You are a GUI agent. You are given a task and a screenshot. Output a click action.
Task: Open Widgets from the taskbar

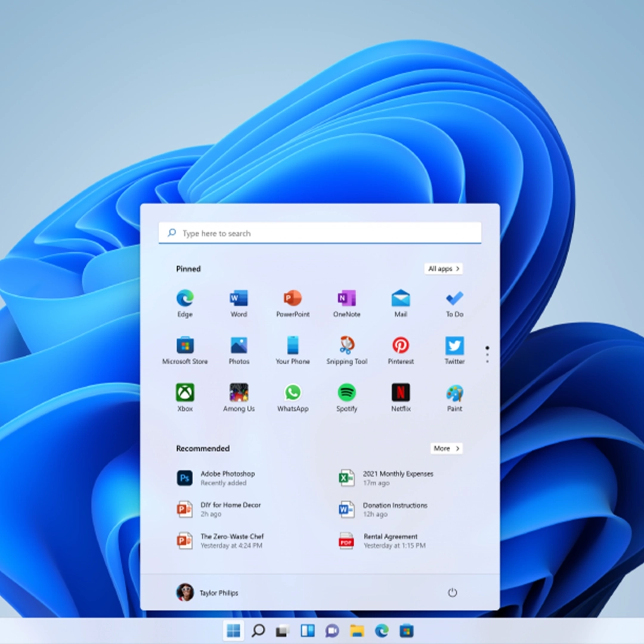[308, 630]
